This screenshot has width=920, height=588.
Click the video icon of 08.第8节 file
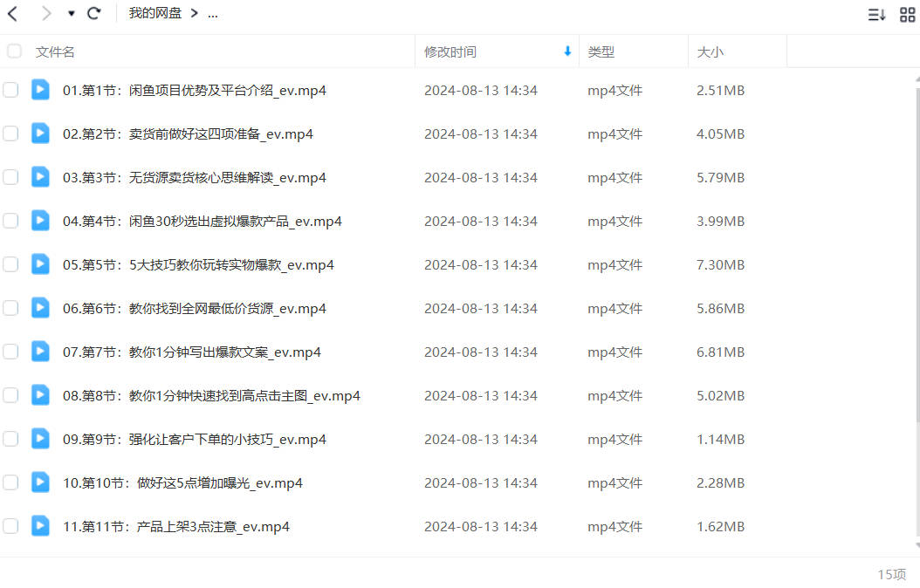pyautogui.click(x=40, y=395)
